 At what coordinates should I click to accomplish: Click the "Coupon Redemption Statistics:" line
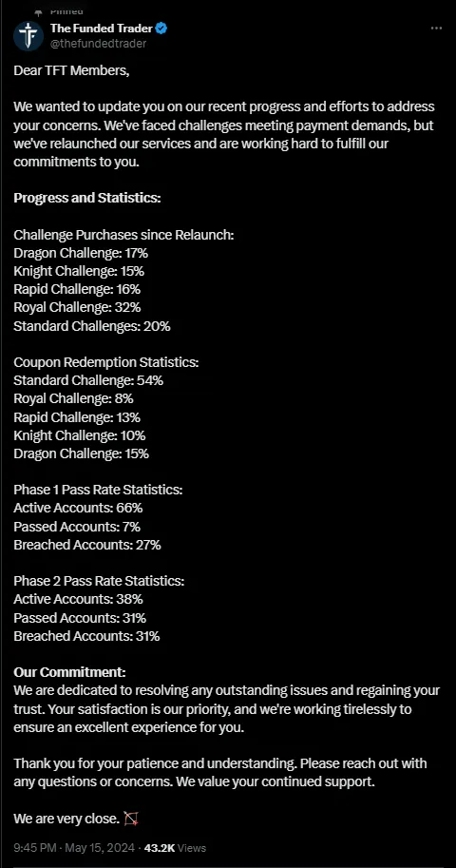(x=105, y=362)
